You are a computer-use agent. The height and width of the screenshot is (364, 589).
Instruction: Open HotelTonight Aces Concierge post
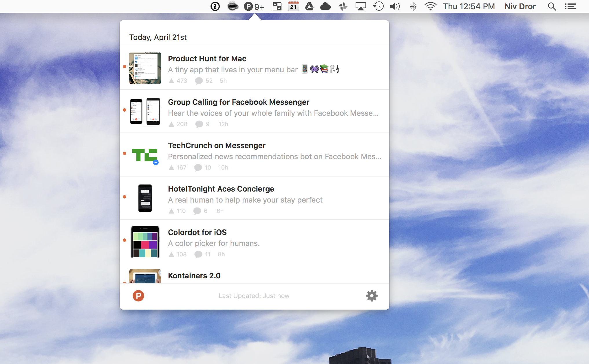(x=221, y=189)
